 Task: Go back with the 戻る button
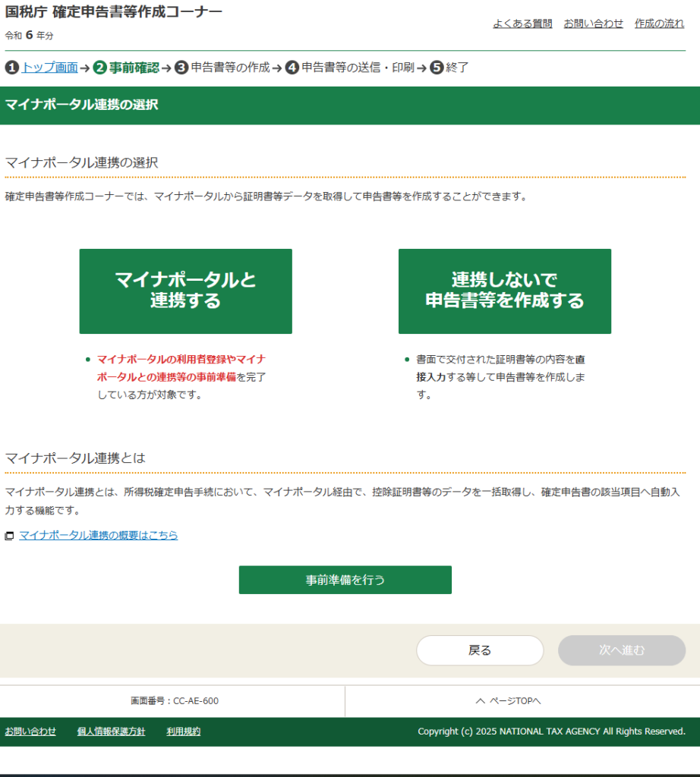[480, 650]
